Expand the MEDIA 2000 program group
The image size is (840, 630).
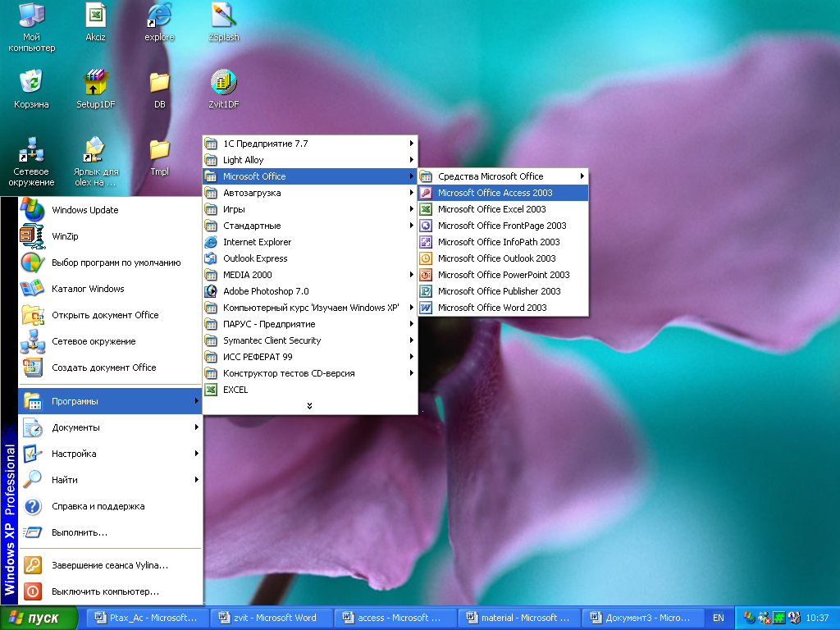[309, 275]
